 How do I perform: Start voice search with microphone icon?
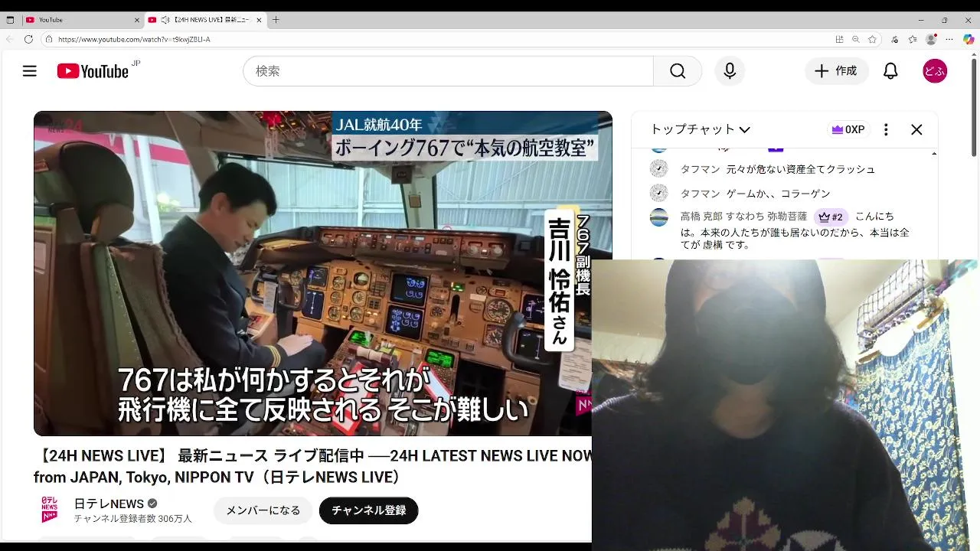point(730,71)
